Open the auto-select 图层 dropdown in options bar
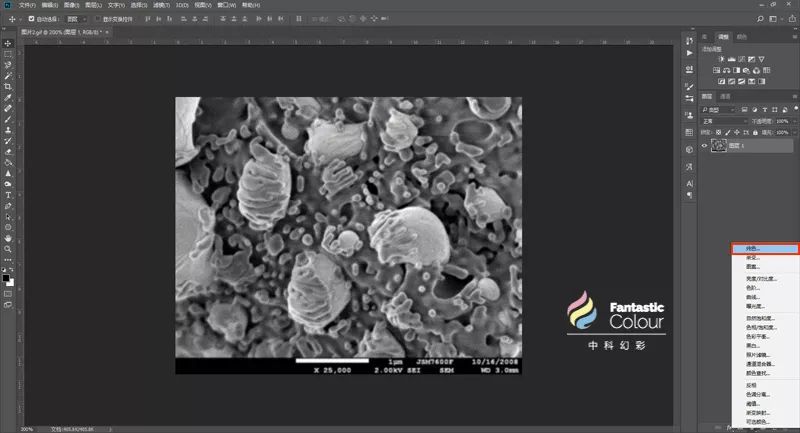 coord(76,19)
